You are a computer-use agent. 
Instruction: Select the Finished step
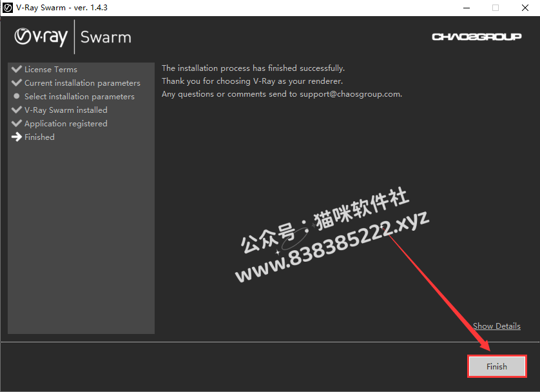point(39,137)
